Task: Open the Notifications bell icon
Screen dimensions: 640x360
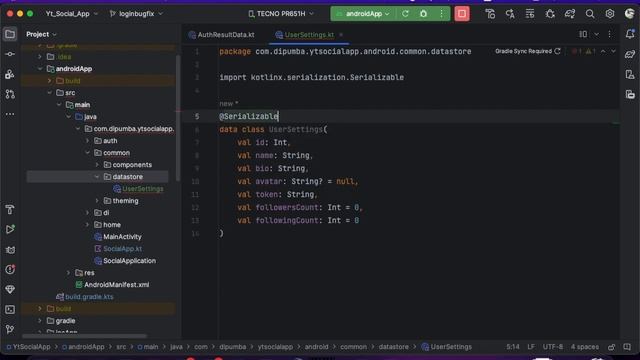Action: pyautogui.click(x=630, y=34)
